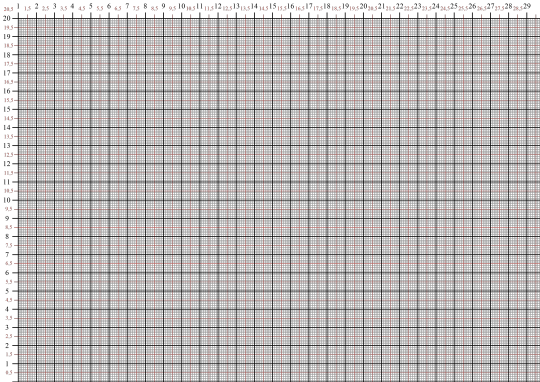Select the top axis label 27

[490, 6]
